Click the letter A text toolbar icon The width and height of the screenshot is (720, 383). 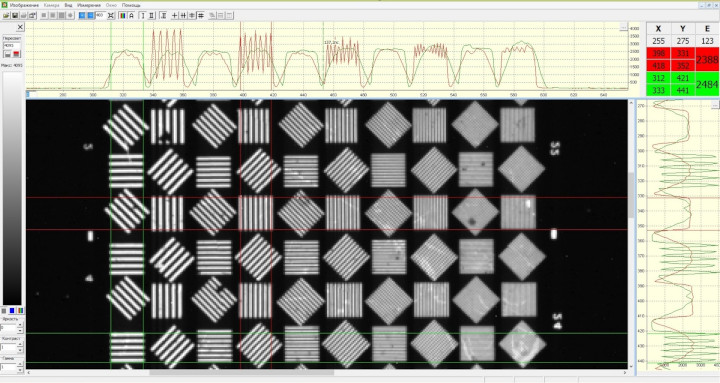click(x=131, y=16)
